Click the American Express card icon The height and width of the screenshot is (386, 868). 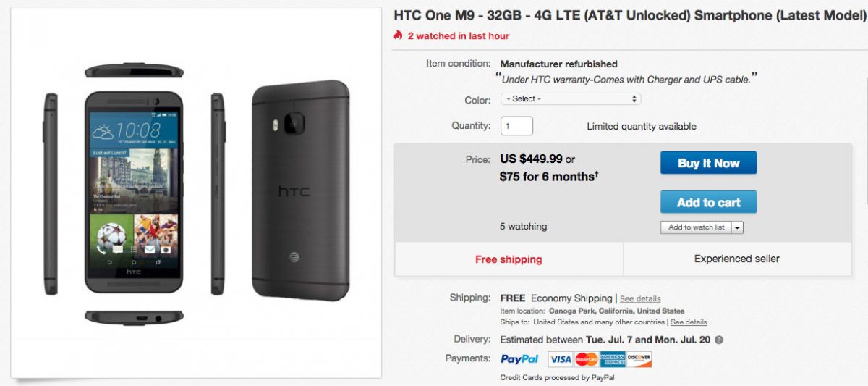click(613, 359)
